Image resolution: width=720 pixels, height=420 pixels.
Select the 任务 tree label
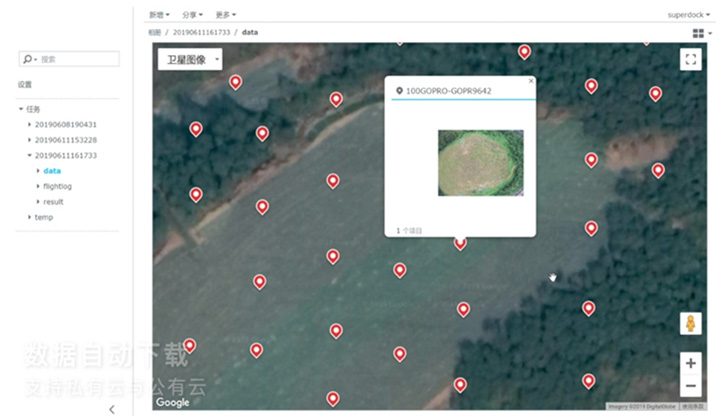point(33,109)
